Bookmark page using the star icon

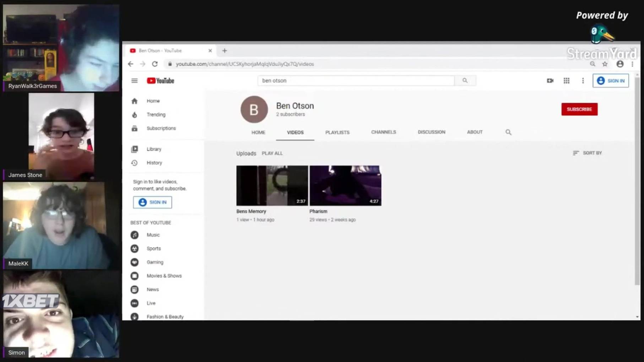[x=605, y=64]
